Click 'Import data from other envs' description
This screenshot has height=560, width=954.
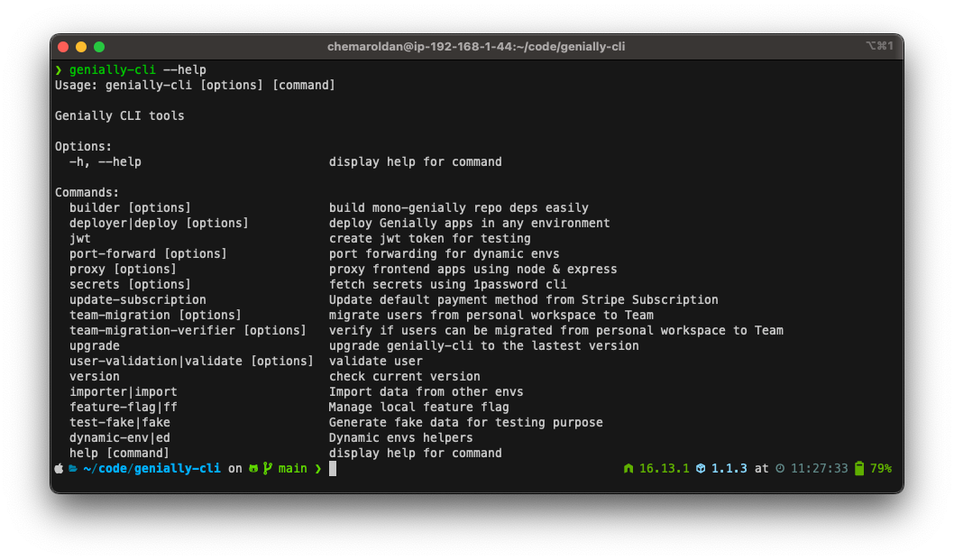426,392
